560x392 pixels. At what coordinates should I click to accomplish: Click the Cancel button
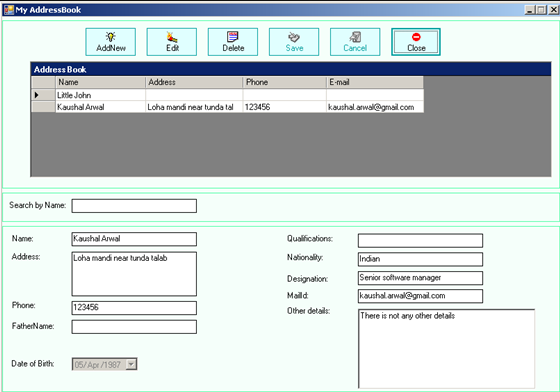(x=355, y=42)
